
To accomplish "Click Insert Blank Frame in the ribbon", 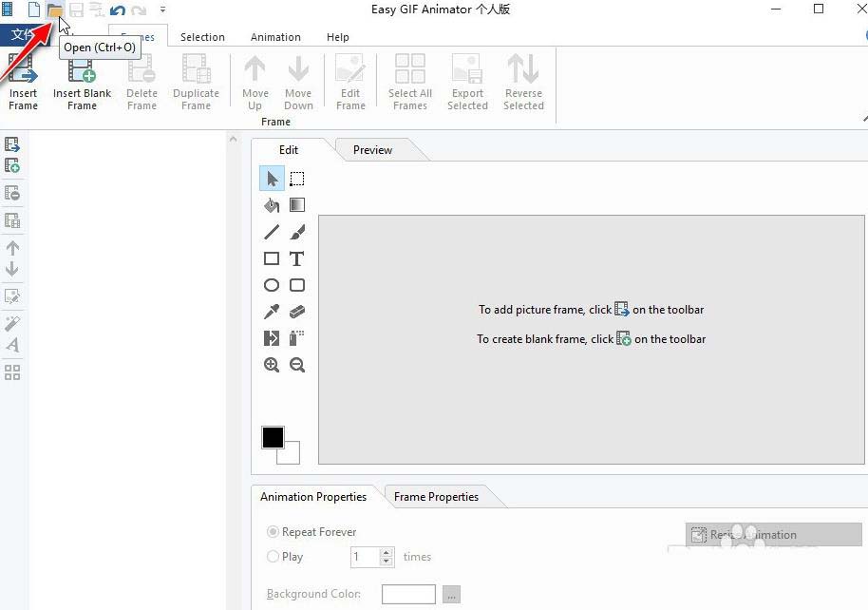I will 82,83.
